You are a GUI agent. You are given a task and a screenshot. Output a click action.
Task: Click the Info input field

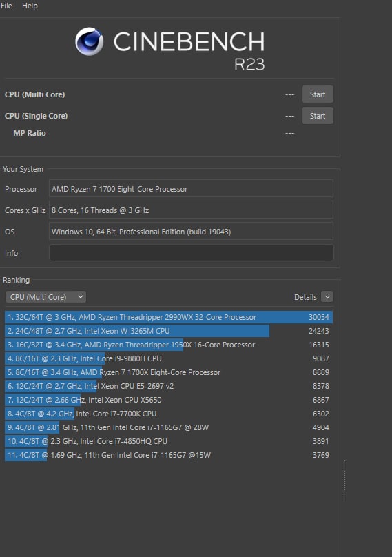[x=191, y=252]
